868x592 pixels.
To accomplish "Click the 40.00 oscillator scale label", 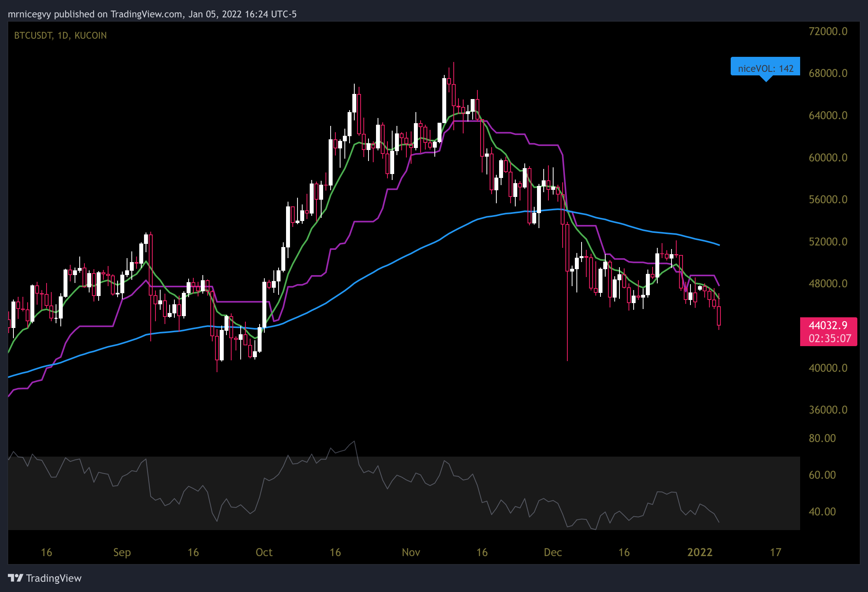I will tap(822, 511).
